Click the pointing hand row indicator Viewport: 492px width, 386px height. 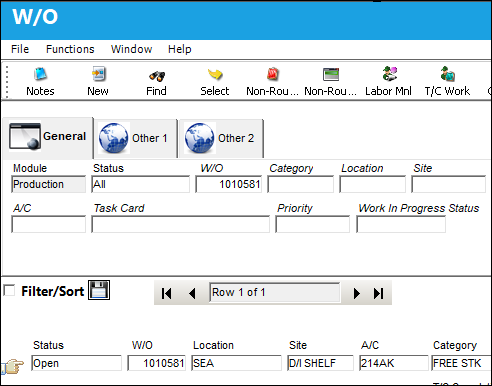(13, 366)
